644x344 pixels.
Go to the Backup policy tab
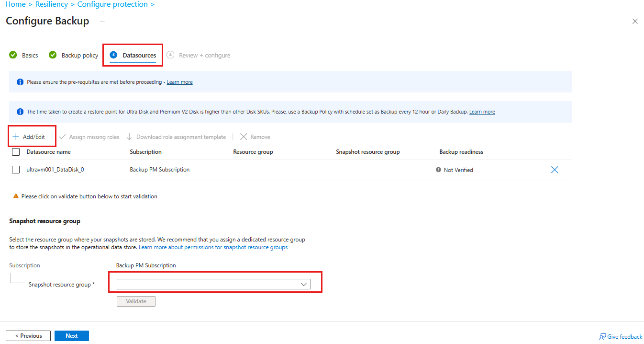[x=74, y=56]
